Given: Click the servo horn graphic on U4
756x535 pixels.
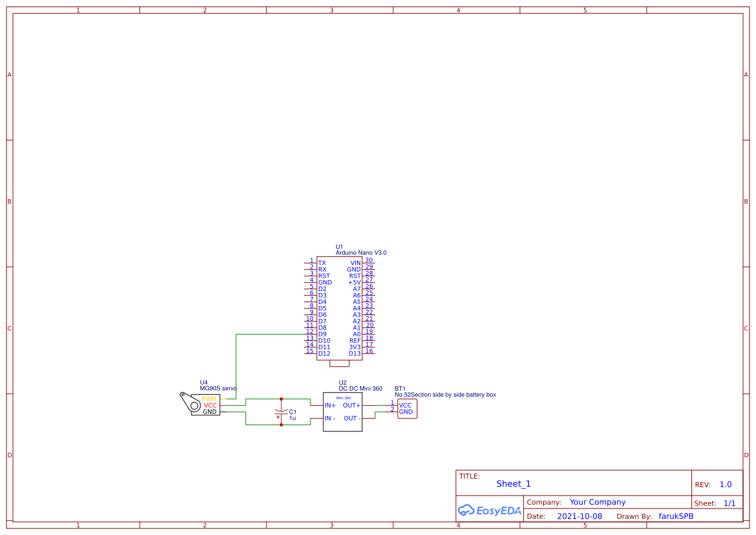Looking at the screenshot, I should click(x=188, y=402).
